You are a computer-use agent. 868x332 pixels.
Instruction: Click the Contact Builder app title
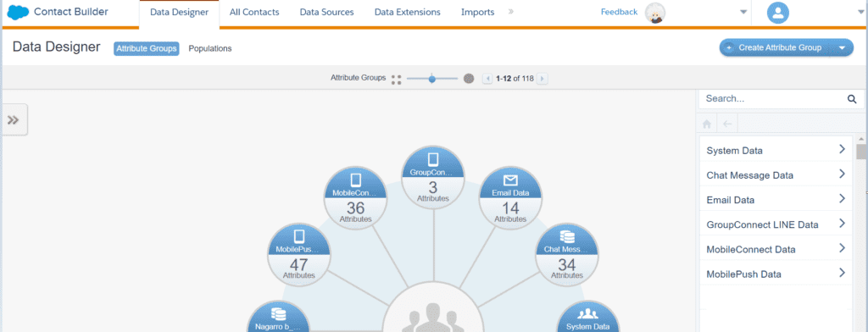click(71, 12)
